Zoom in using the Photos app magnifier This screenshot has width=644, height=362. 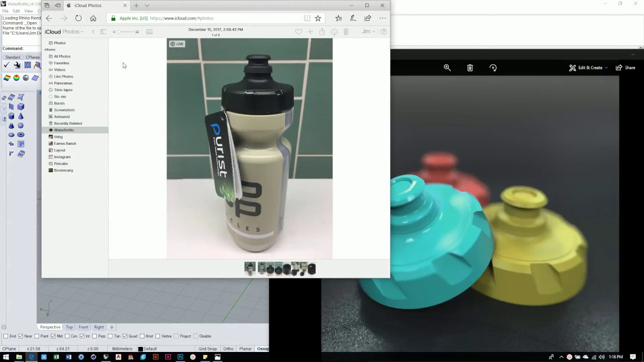[x=447, y=68]
